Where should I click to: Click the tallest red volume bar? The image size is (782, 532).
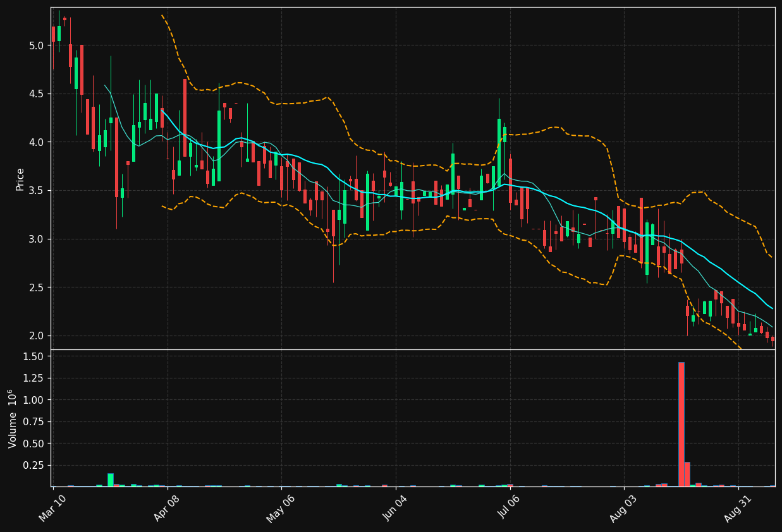pos(681,424)
